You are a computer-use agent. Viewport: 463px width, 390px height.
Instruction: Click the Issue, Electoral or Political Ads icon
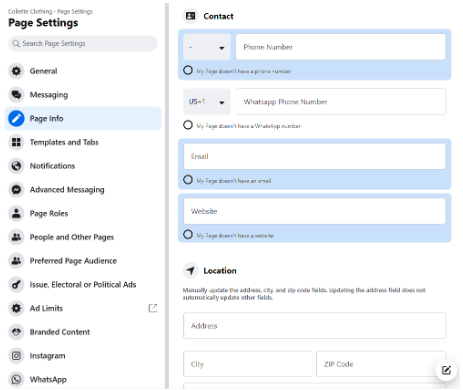click(16, 285)
